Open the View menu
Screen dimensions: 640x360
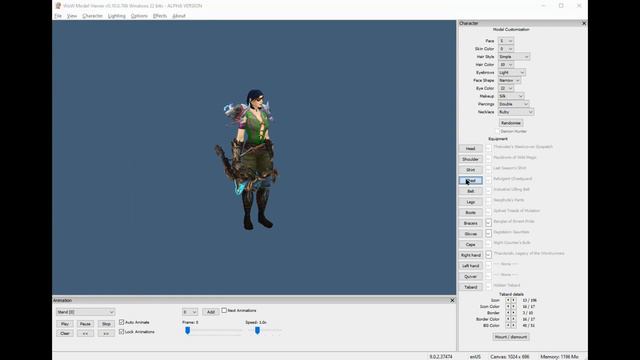coord(72,16)
